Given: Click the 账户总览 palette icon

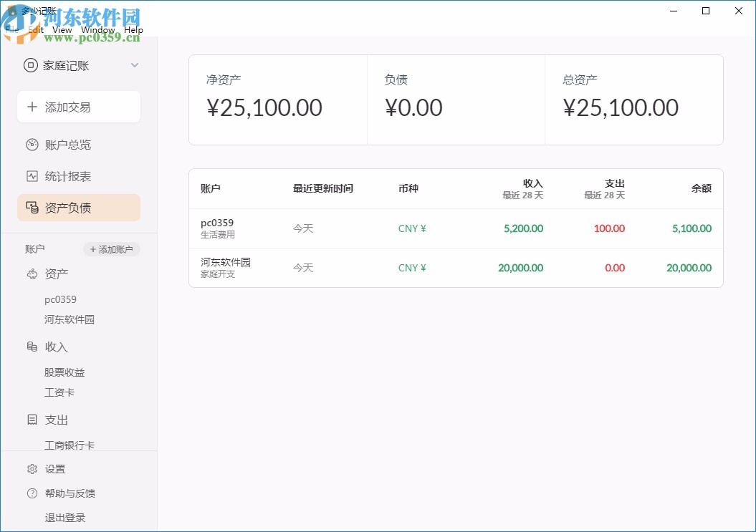Looking at the screenshot, I should tap(32, 145).
